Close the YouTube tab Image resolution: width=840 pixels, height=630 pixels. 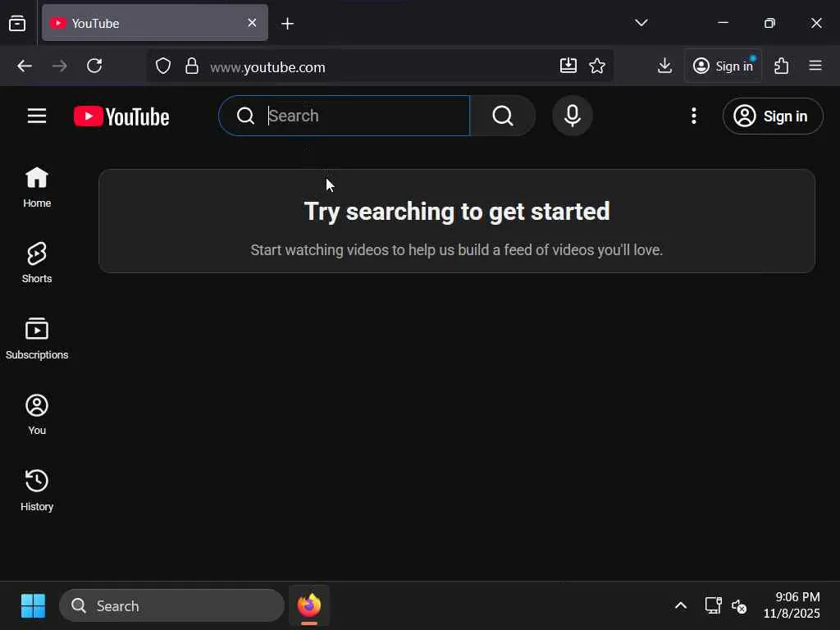pos(252,23)
